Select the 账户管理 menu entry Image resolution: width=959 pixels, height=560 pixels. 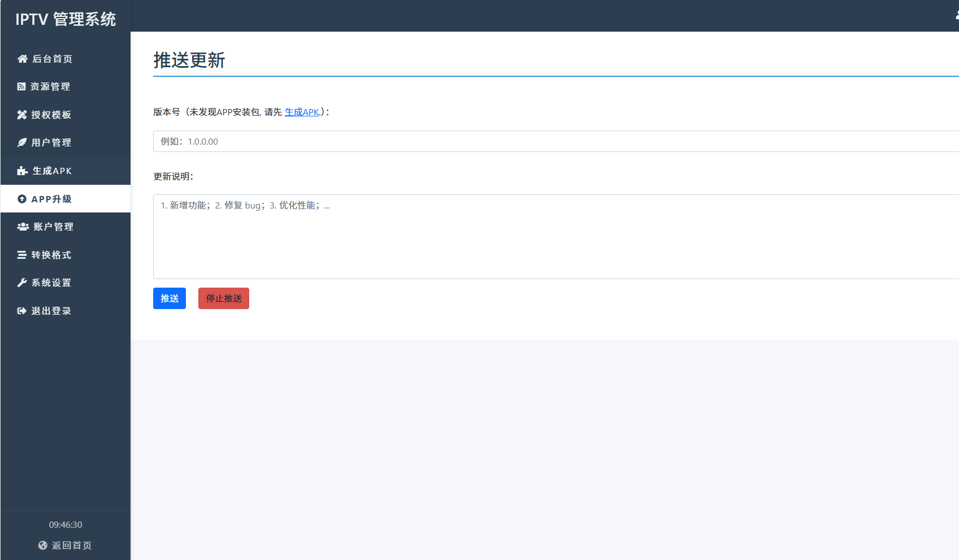53,226
